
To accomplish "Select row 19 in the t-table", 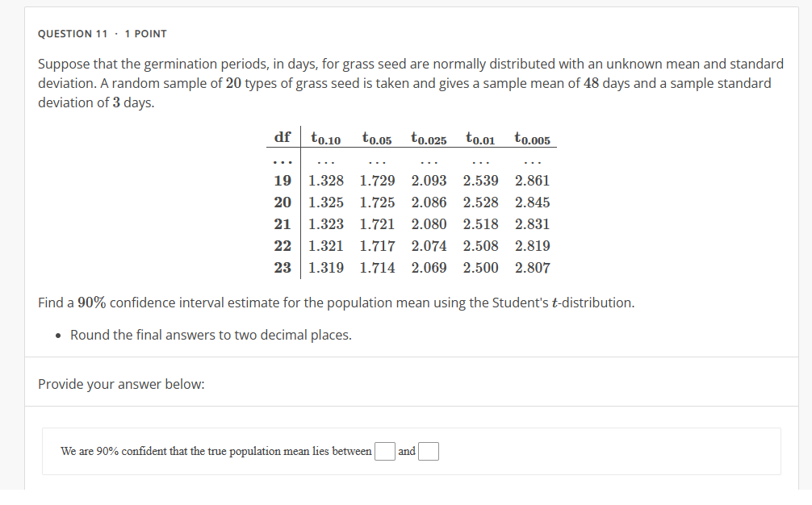I will [283, 180].
